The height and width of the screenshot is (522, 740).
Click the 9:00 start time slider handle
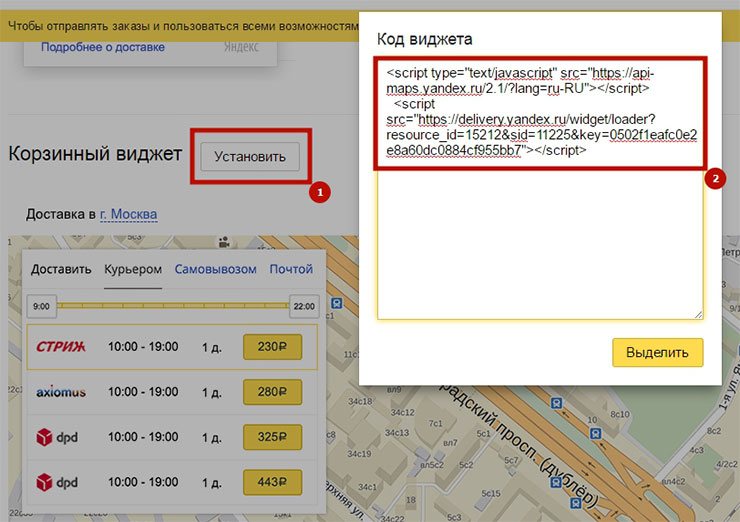click(42, 306)
